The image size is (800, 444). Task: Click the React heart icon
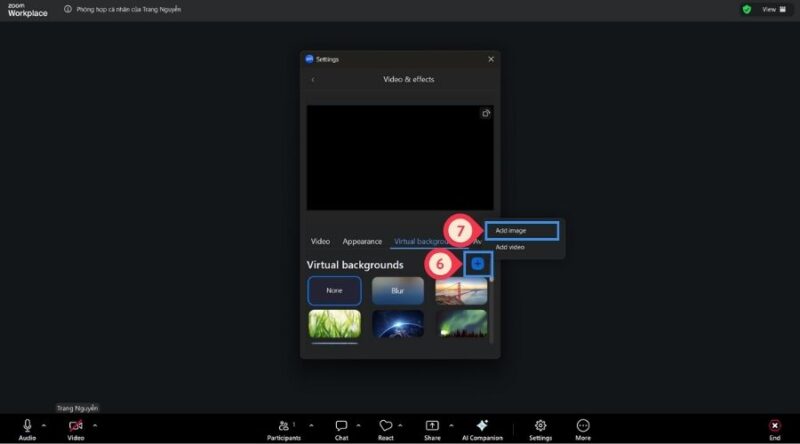(385, 425)
